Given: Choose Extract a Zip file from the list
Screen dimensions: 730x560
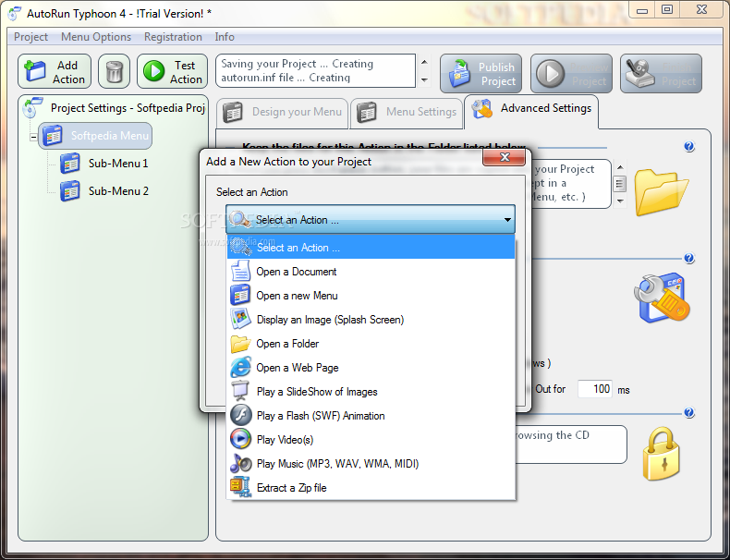Looking at the screenshot, I should pos(371,488).
